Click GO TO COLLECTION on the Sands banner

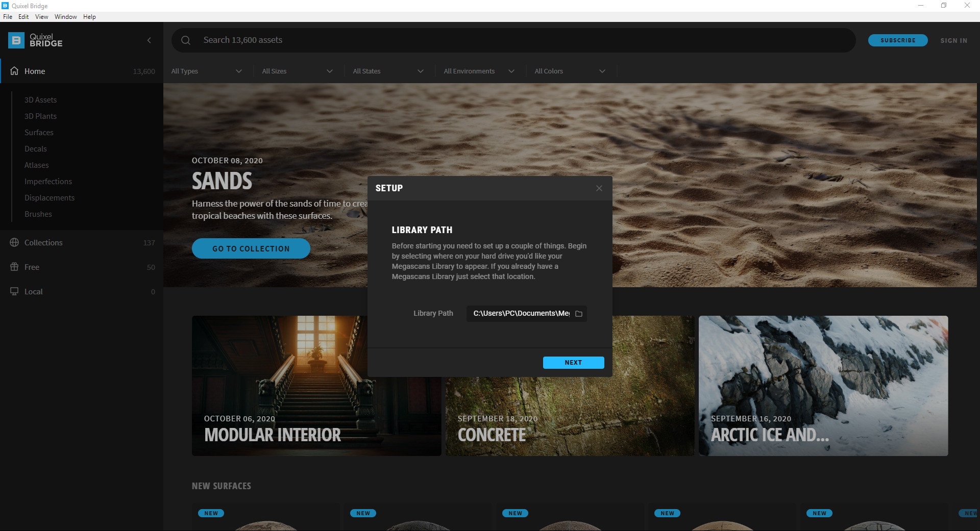click(x=251, y=248)
